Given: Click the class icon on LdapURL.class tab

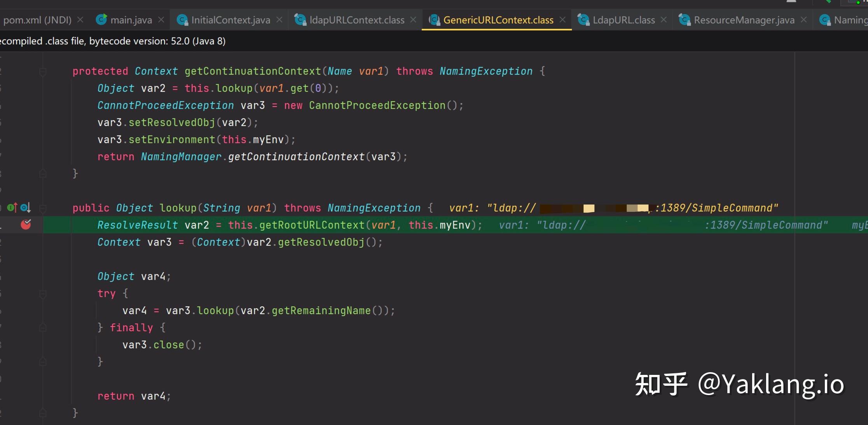Looking at the screenshot, I should 583,20.
